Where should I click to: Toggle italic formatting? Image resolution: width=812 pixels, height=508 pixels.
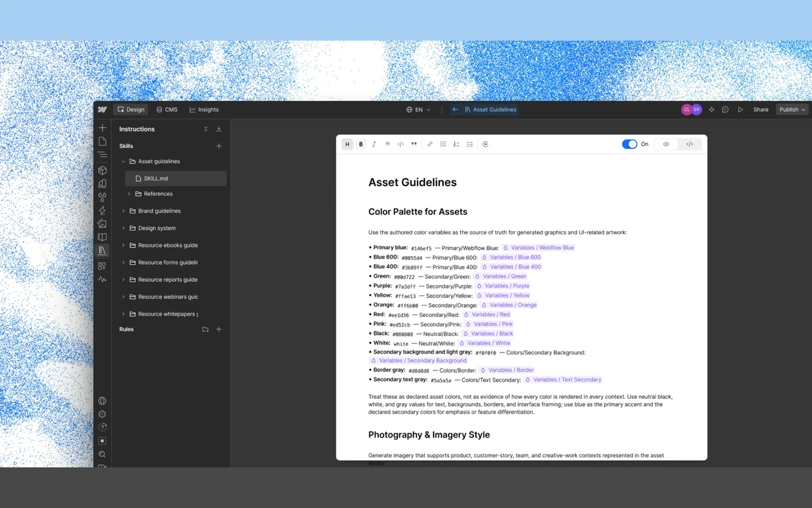(374, 144)
